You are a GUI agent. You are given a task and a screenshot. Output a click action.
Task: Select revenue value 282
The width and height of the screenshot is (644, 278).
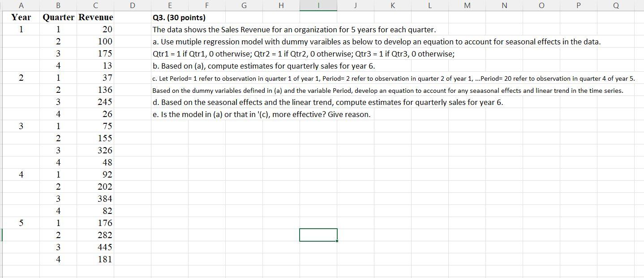[95, 235]
